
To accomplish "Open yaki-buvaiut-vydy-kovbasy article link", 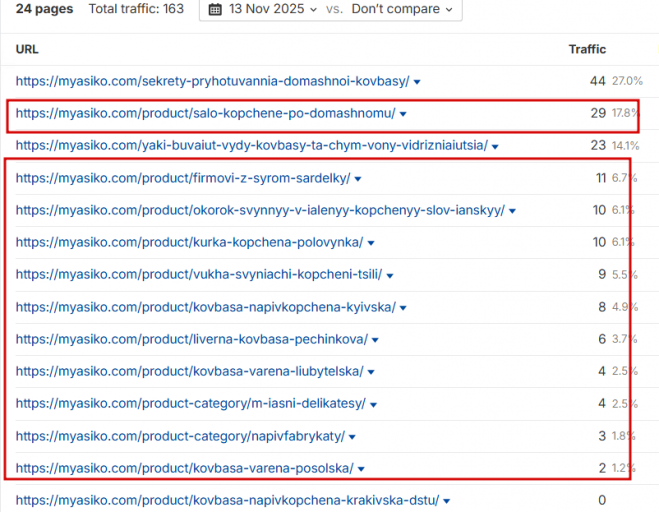I will point(252,145).
